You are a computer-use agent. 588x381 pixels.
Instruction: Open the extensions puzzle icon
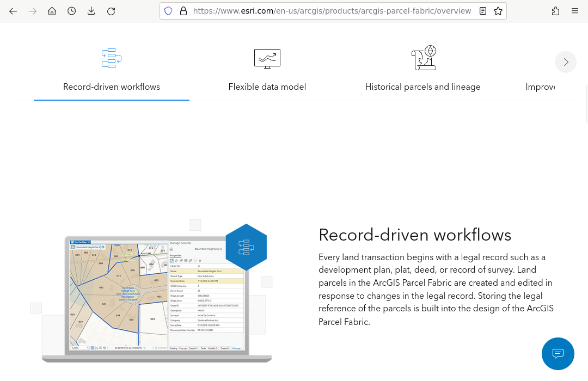(555, 11)
